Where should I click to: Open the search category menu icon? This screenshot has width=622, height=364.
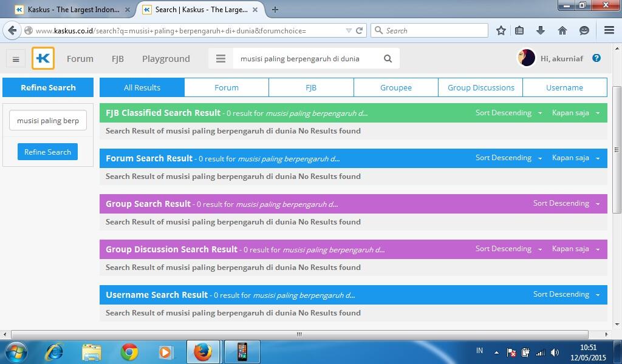point(220,59)
